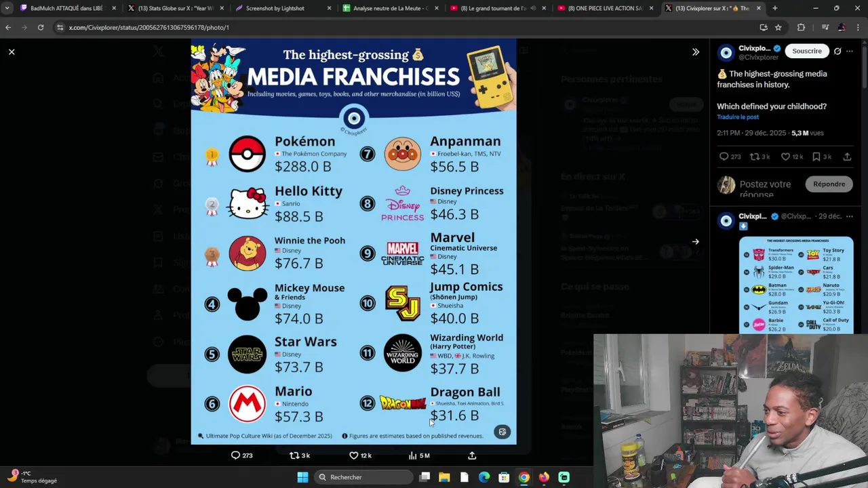
Task: Click the Chrome icon on the taskbar
Action: [524, 477]
